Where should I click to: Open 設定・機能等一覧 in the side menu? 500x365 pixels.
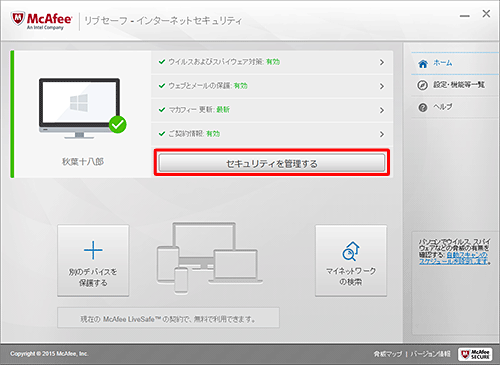(455, 85)
